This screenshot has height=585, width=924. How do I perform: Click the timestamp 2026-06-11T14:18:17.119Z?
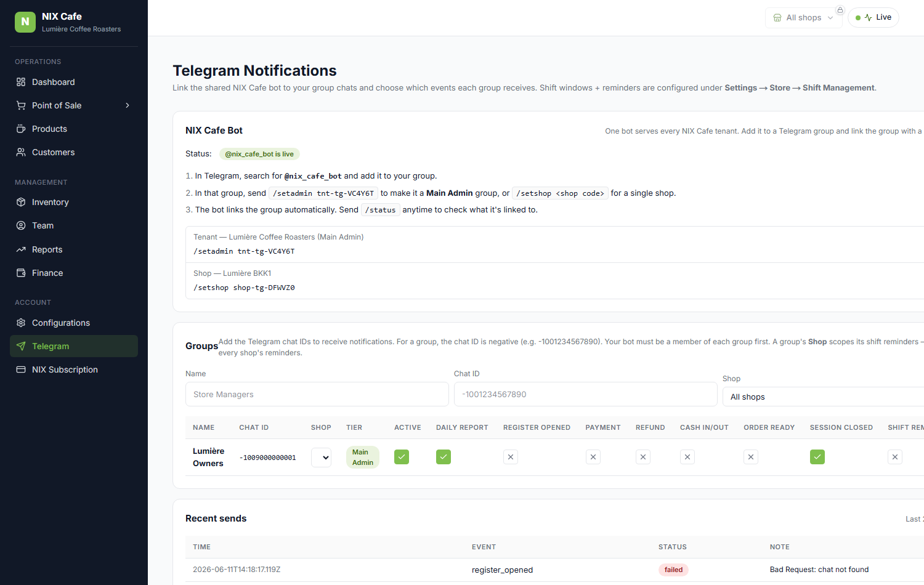coord(237,570)
